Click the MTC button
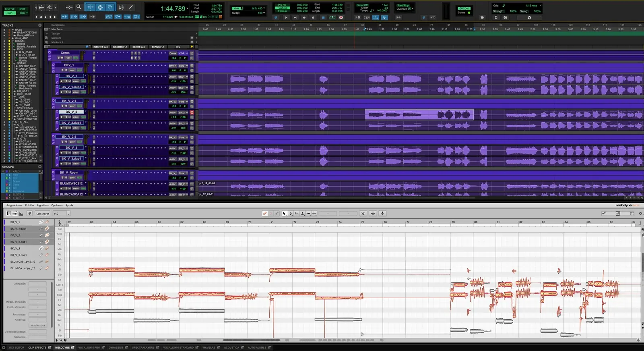The height and width of the screenshot is (351, 644). (433, 17)
